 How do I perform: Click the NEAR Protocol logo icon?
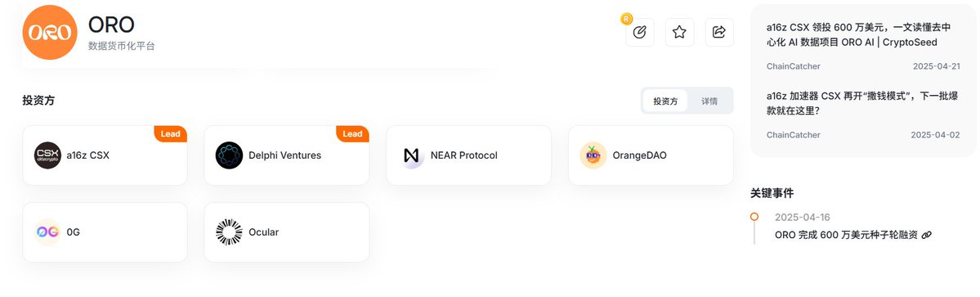click(411, 155)
